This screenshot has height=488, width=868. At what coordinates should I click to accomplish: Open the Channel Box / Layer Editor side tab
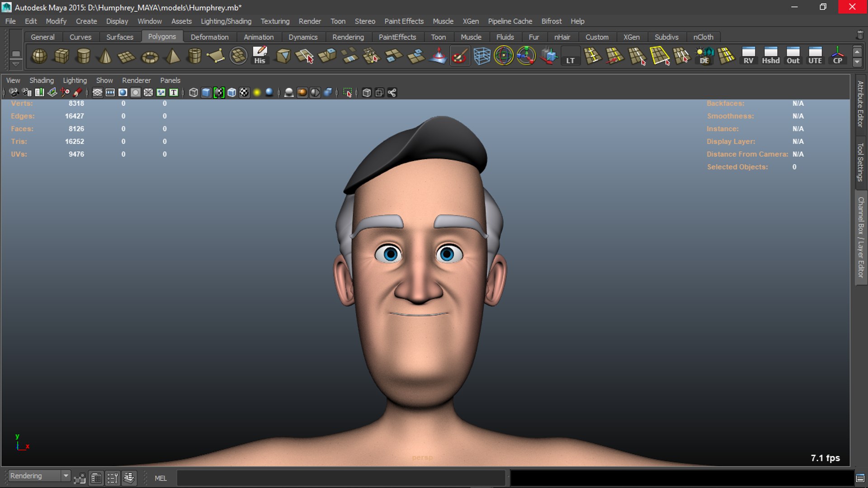click(860, 237)
